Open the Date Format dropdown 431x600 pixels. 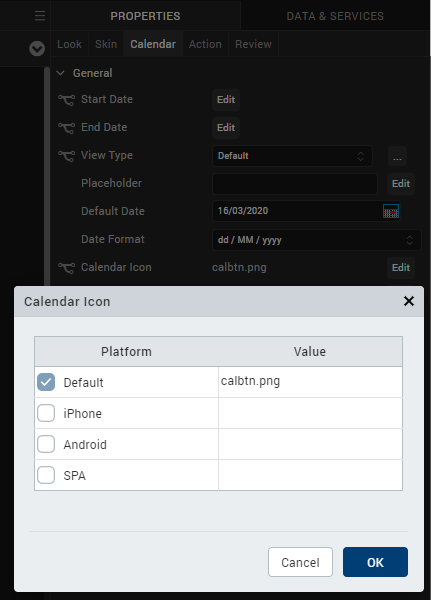(317, 240)
